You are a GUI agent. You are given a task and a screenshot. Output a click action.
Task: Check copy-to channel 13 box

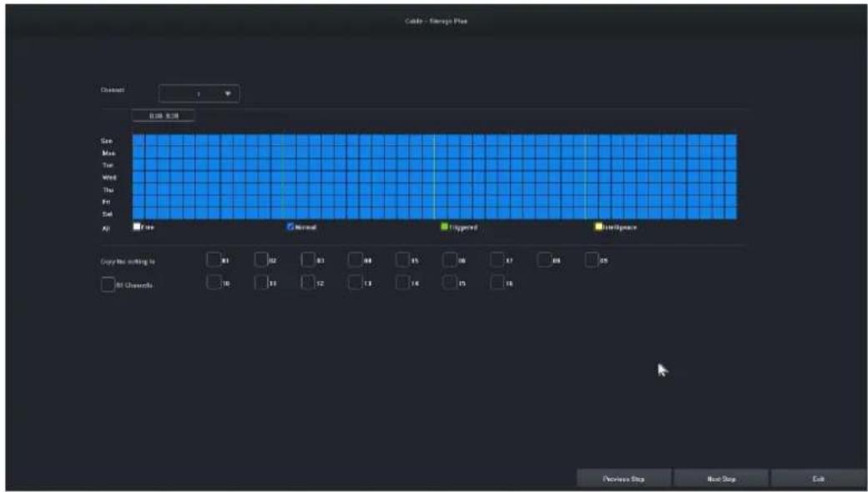[356, 283]
